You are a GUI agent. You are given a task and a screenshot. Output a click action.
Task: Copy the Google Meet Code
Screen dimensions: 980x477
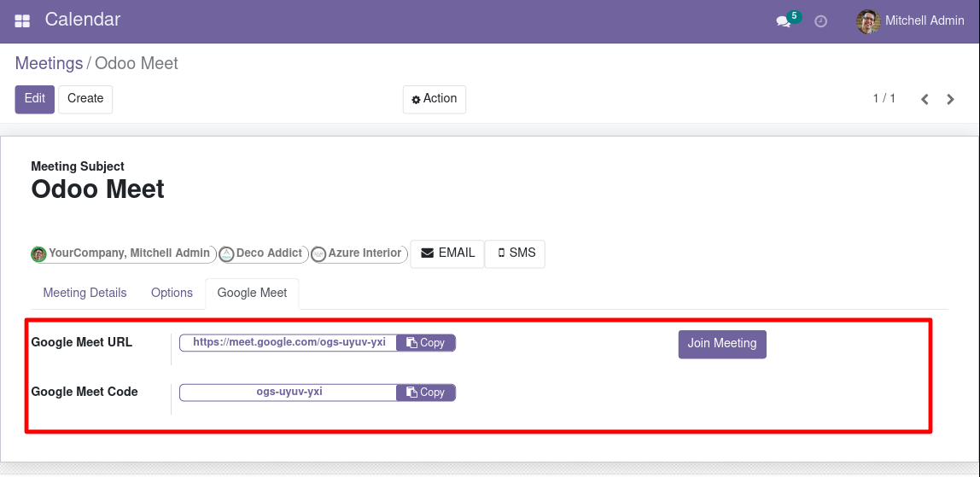pos(426,393)
